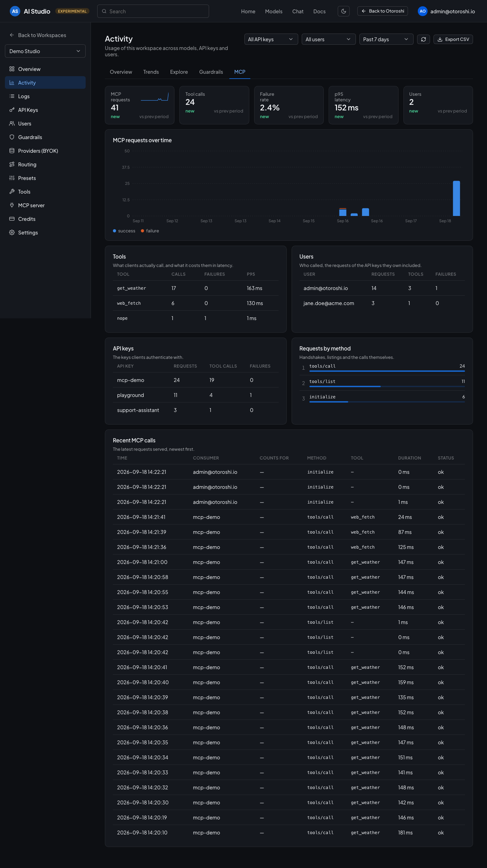
Task: Click the get_weather row in Tools table
Action: coord(196,288)
